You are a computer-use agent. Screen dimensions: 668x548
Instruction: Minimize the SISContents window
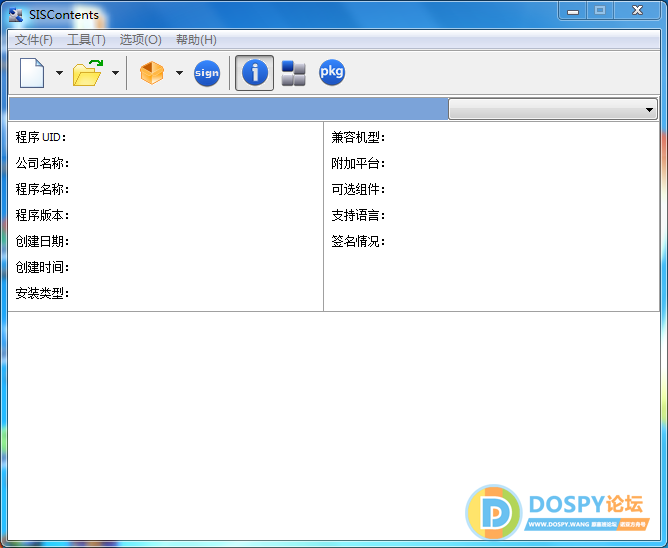point(573,11)
